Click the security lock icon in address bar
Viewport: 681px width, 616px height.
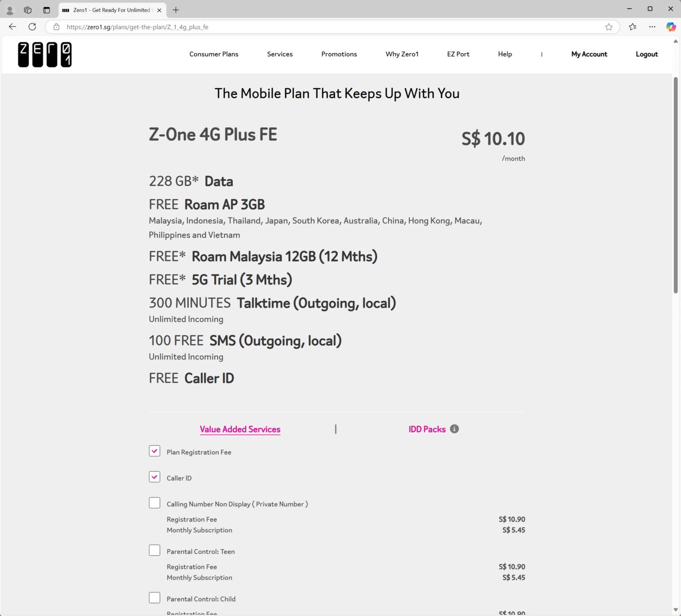56,27
